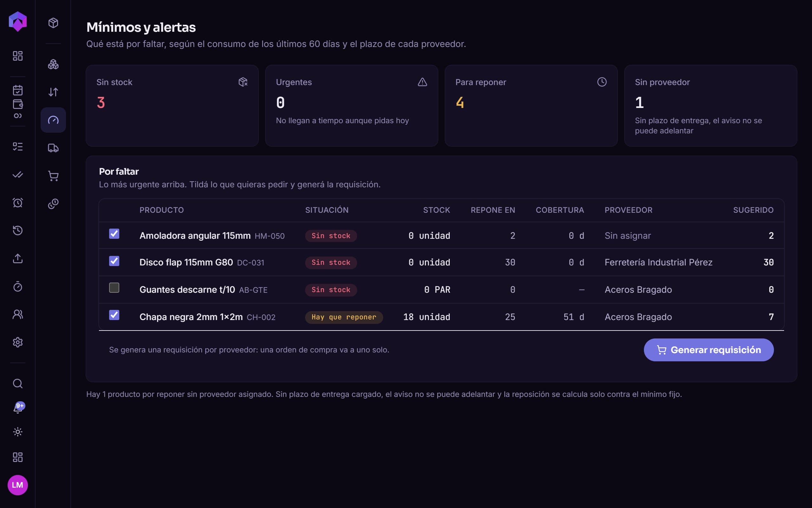Open the stacked boxes inventory icon
Image resolution: width=812 pixels, height=508 pixels.
click(53, 64)
